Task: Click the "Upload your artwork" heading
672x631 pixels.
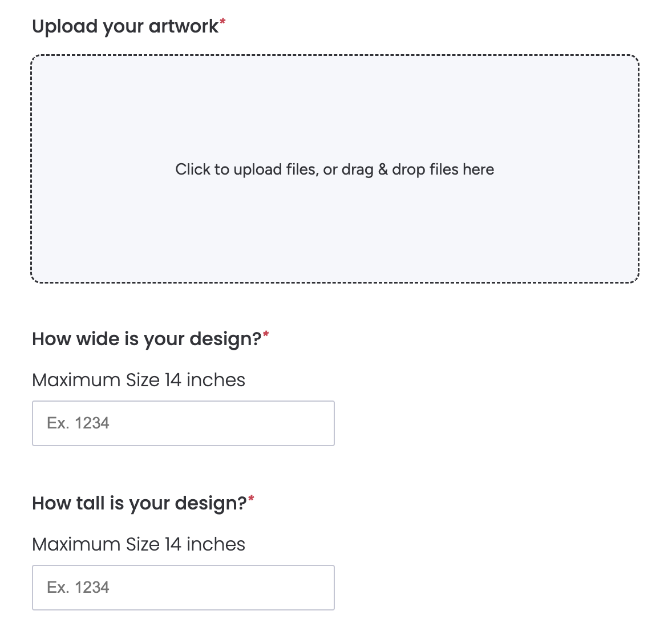Action: 125,26
